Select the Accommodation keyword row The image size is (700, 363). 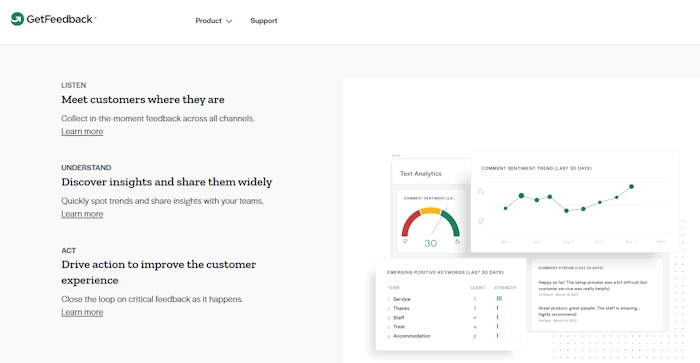click(451, 336)
